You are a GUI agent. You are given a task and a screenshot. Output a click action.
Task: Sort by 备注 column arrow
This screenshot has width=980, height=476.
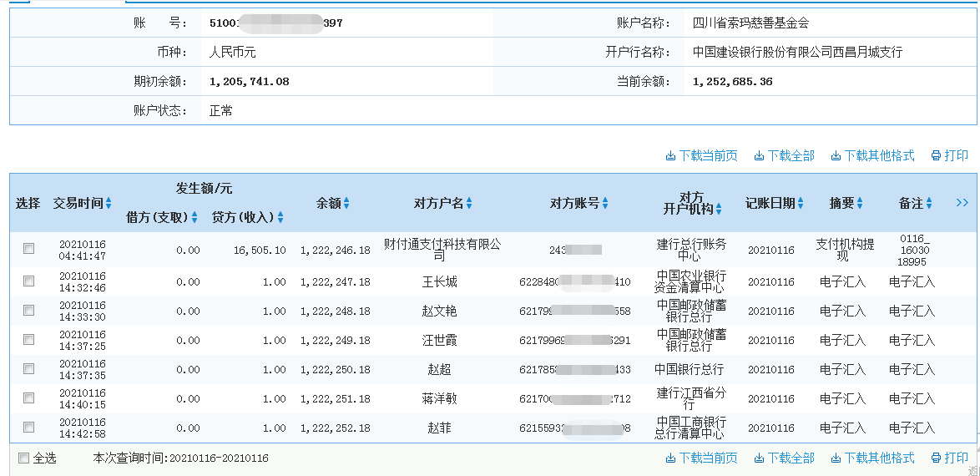click(x=929, y=203)
